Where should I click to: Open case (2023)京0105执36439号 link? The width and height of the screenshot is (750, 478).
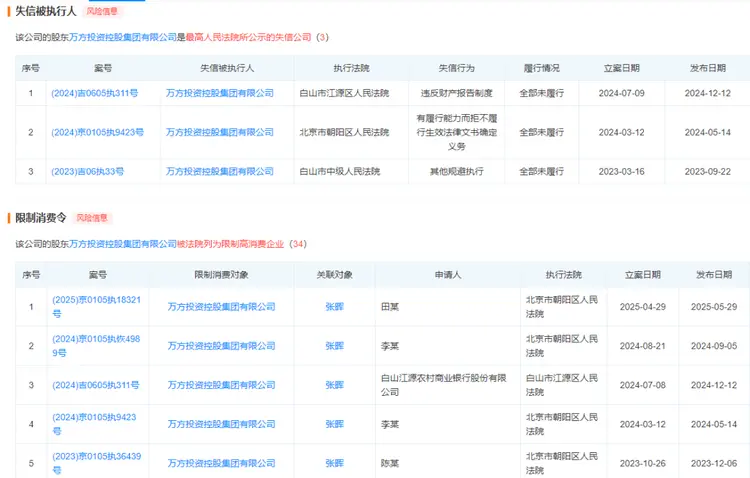click(97, 463)
